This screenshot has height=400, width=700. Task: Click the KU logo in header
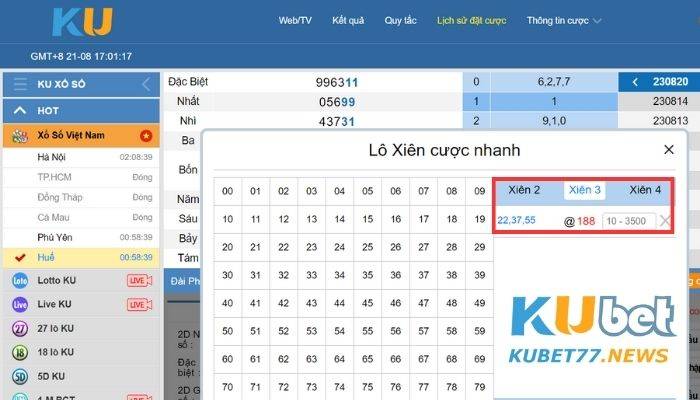tap(83, 22)
